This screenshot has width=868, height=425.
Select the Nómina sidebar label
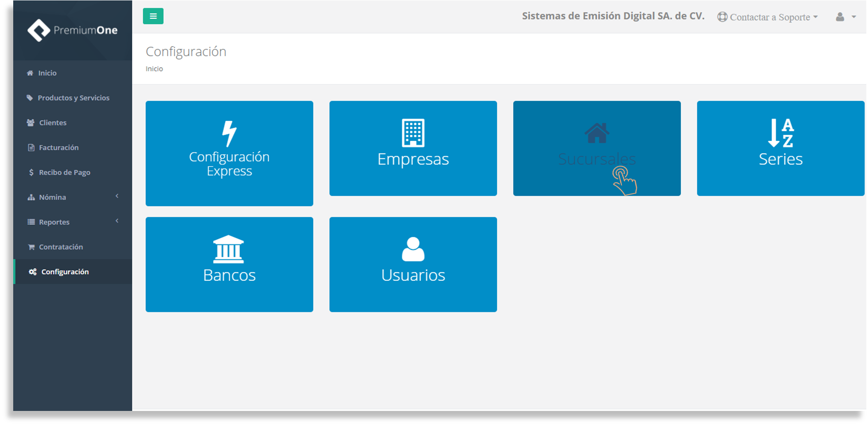[x=52, y=197]
